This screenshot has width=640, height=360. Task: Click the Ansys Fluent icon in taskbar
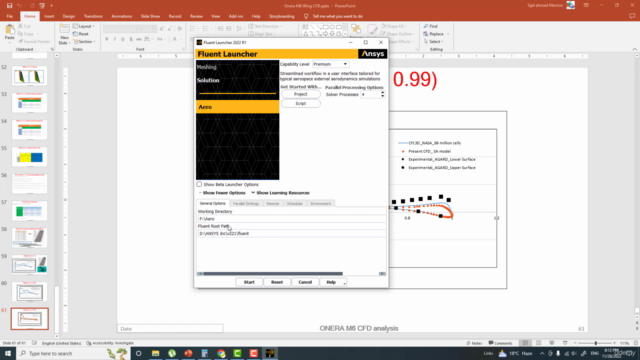click(x=270, y=353)
